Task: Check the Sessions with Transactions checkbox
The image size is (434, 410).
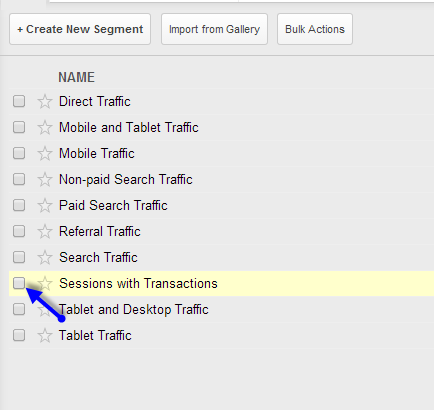Action: point(19,283)
